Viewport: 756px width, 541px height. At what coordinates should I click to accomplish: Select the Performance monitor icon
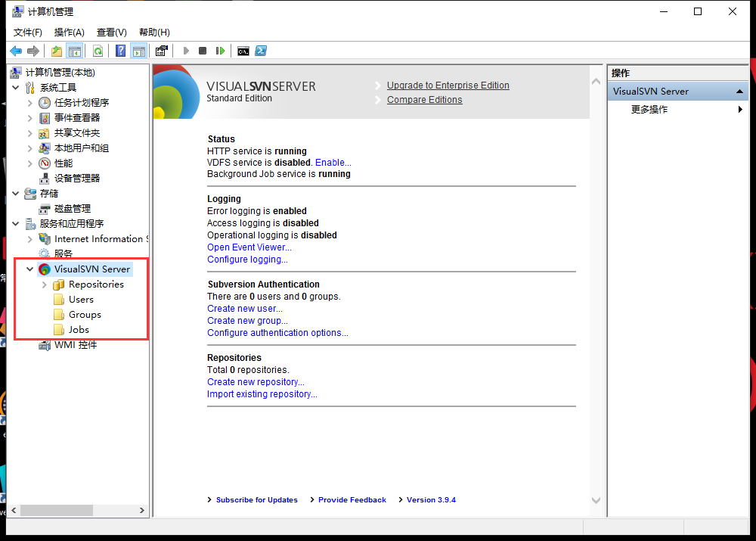point(45,163)
